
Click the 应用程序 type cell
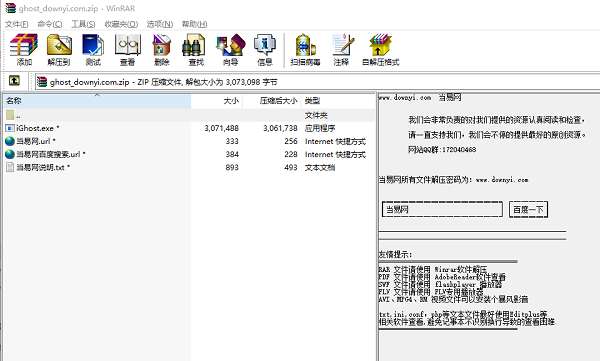(320, 128)
